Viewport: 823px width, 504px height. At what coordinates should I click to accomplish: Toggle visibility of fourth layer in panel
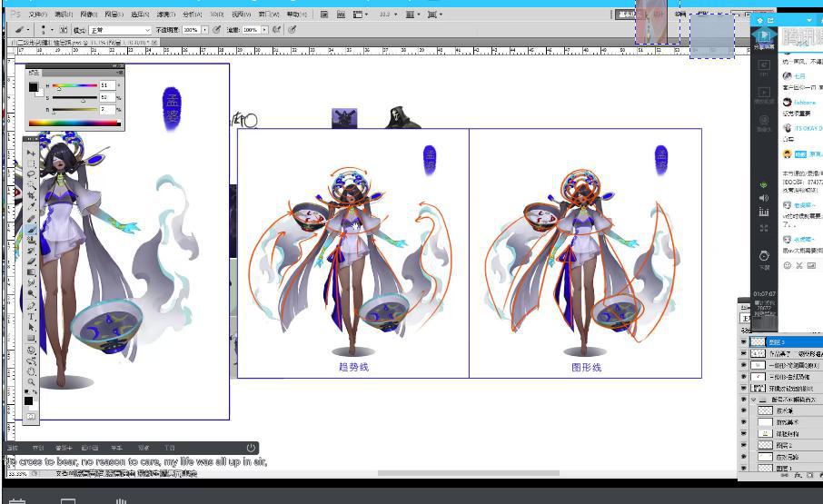pos(743,377)
